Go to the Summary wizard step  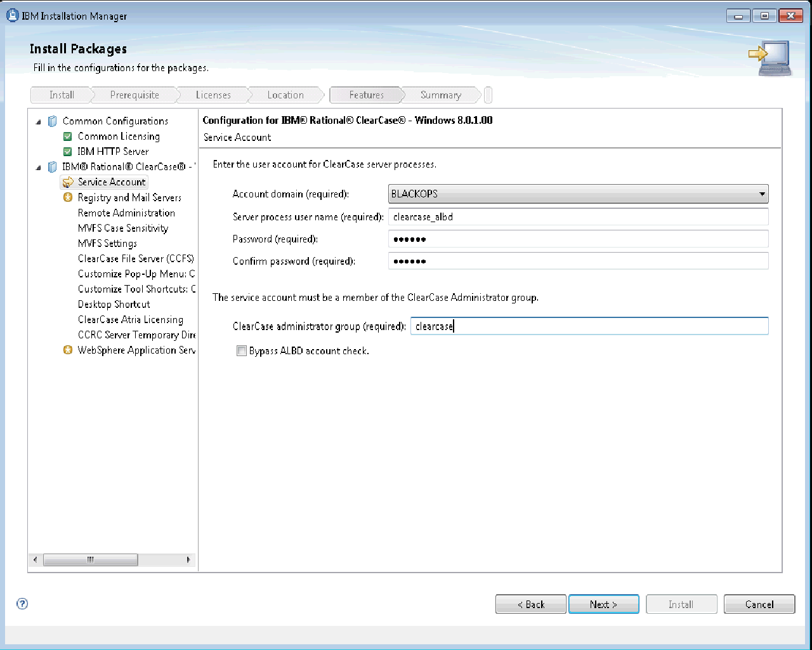(441, 95)
